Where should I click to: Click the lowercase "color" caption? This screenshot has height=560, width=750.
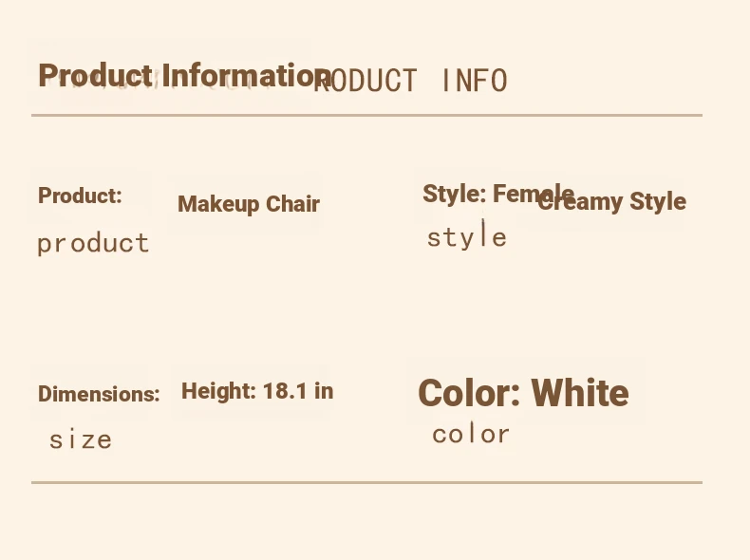tap(471, 435)
